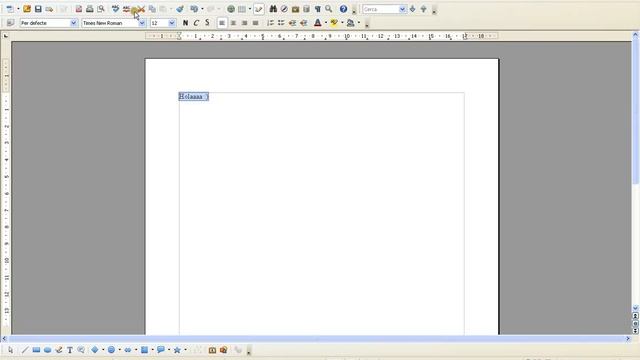This screenshot has width=640, height=360.
Task: Select Align Left paragraph button
Action: tap(222, 23)
